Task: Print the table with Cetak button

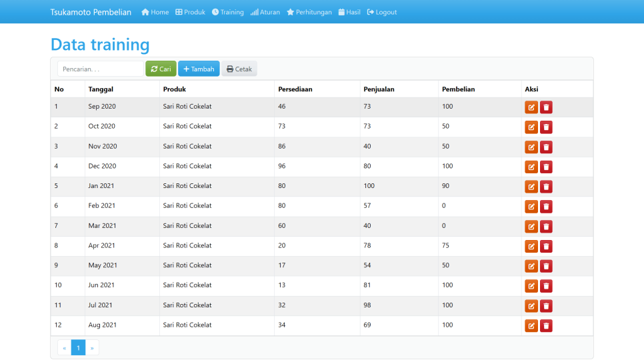Action: [x=239, y=69]
